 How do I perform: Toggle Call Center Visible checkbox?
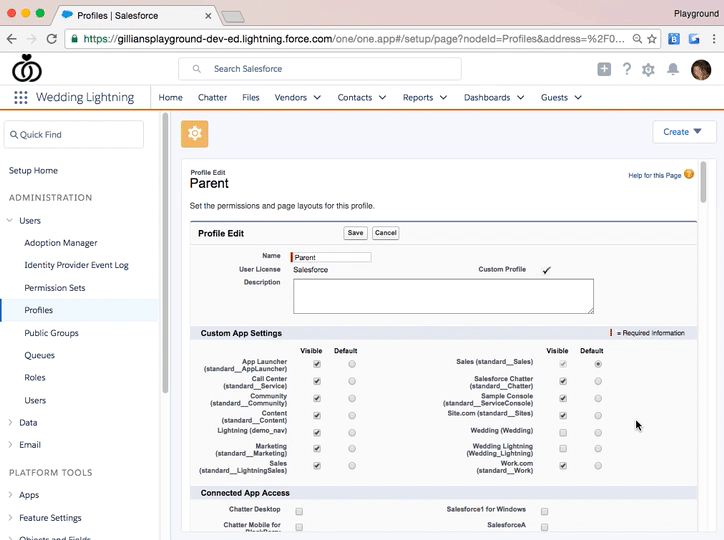pyautogui.click(x=317, y=381)
